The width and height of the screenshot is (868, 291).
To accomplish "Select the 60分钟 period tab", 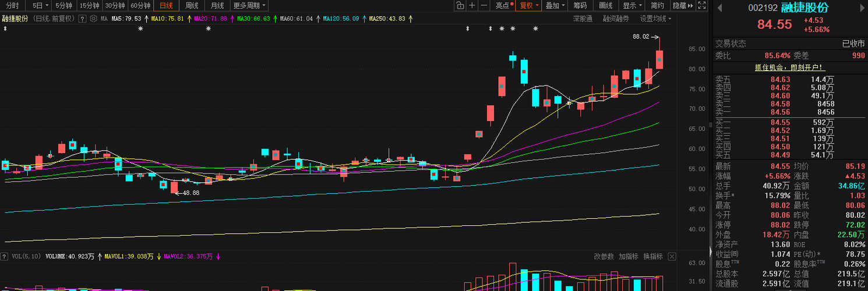I will point(140,6).
